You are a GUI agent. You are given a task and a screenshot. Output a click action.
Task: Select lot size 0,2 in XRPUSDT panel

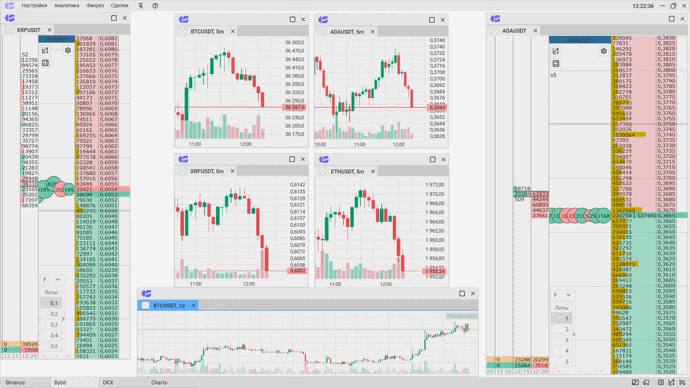point(51,314)
